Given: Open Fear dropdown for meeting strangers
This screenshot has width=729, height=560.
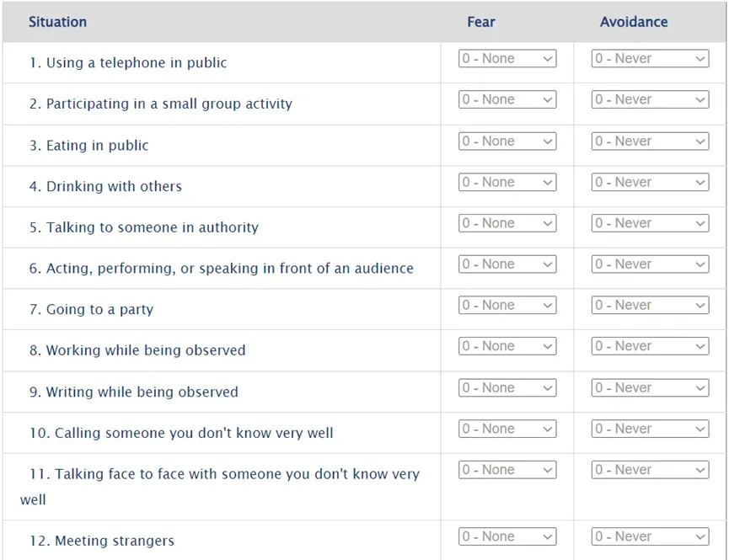Looking at the screenshot, I should (x=507, y=536).
